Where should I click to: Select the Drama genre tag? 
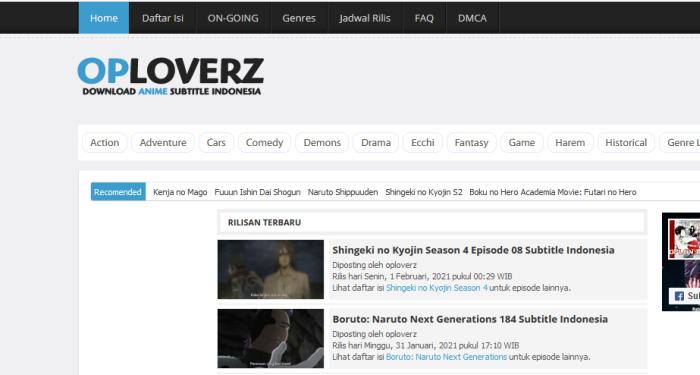click(x=375, y=142)
